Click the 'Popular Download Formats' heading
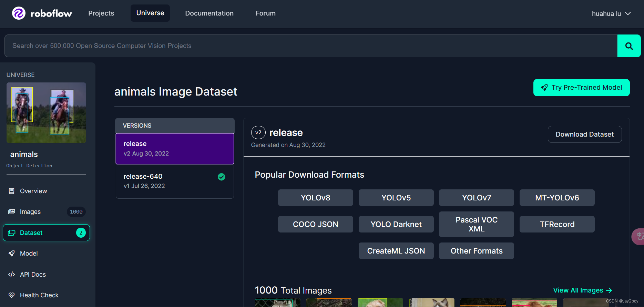The height and width of the screenshot is (307, 644). (x=309, y=175)
